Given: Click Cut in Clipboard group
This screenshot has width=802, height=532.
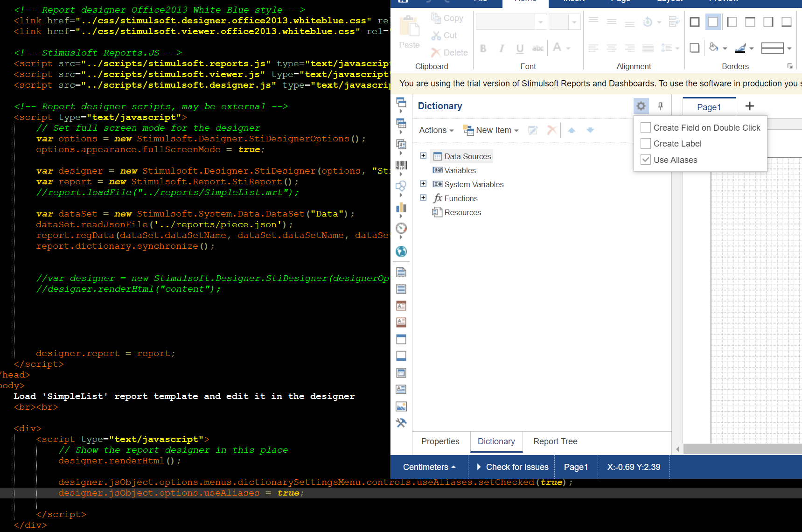Looking at the screenshot, I should point(444,35).
